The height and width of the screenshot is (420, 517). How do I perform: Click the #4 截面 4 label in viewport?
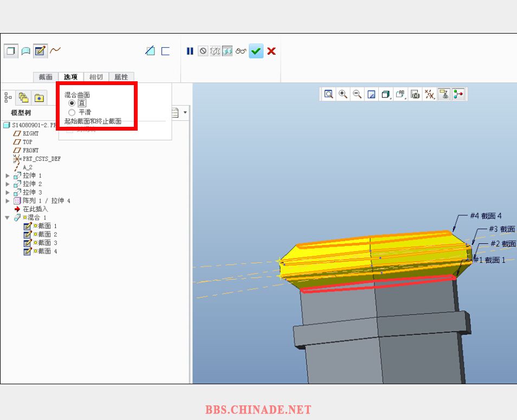486,216
